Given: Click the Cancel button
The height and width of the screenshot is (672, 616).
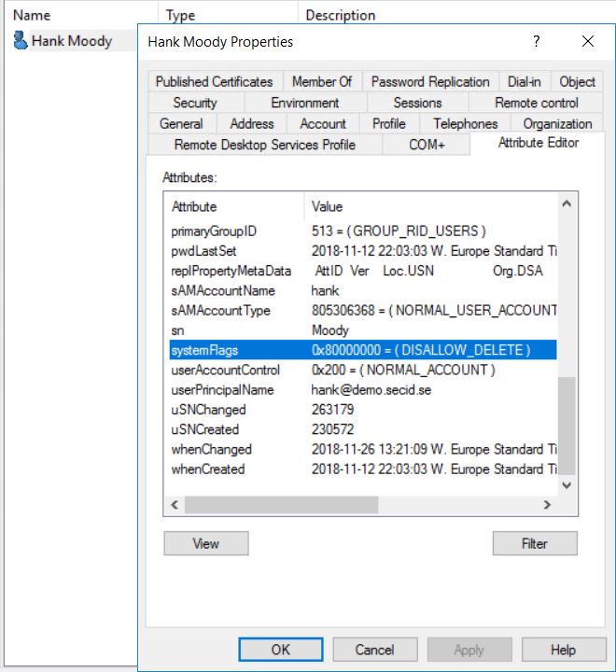Looking at the screenshot, I should (374, 650).
